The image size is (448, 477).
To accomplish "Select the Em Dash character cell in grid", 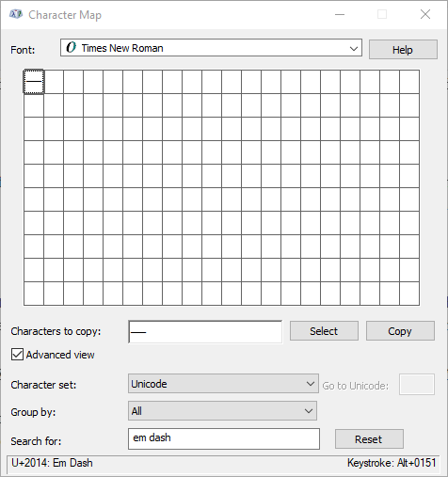I will click(x=34, y=82).
